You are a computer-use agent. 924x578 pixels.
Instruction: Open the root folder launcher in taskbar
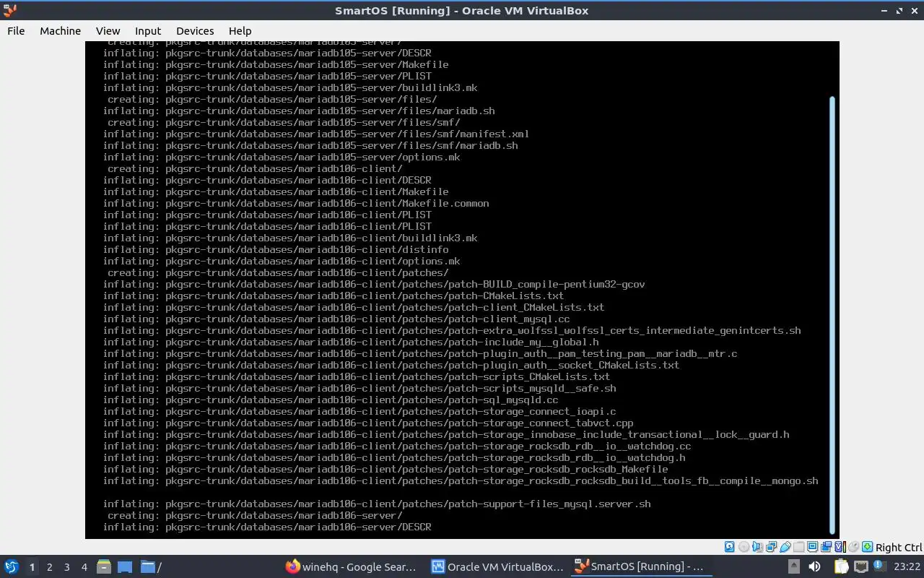151,567
